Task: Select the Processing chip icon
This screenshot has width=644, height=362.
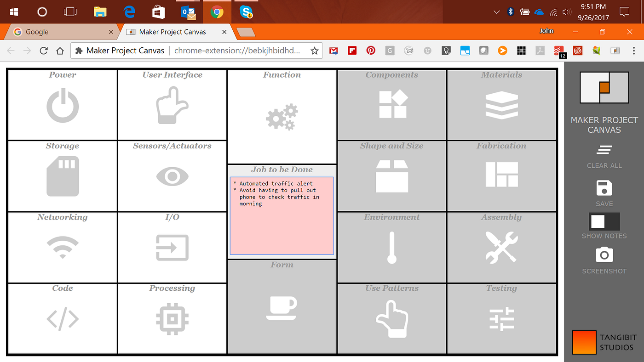Action: [x=172, y=319]
